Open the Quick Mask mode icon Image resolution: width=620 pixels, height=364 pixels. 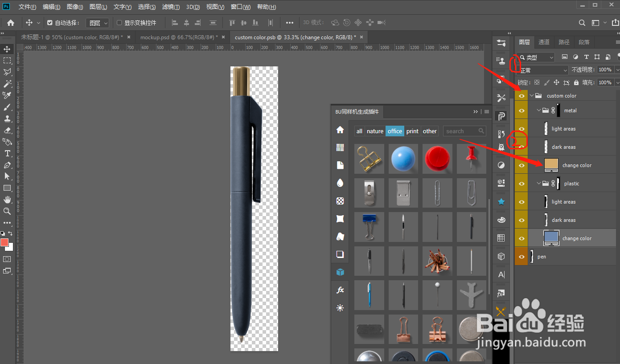tap(7, 259)
